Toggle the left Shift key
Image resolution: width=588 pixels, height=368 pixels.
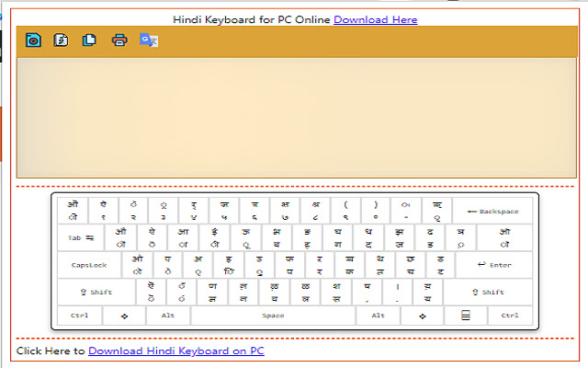[96, 293]
